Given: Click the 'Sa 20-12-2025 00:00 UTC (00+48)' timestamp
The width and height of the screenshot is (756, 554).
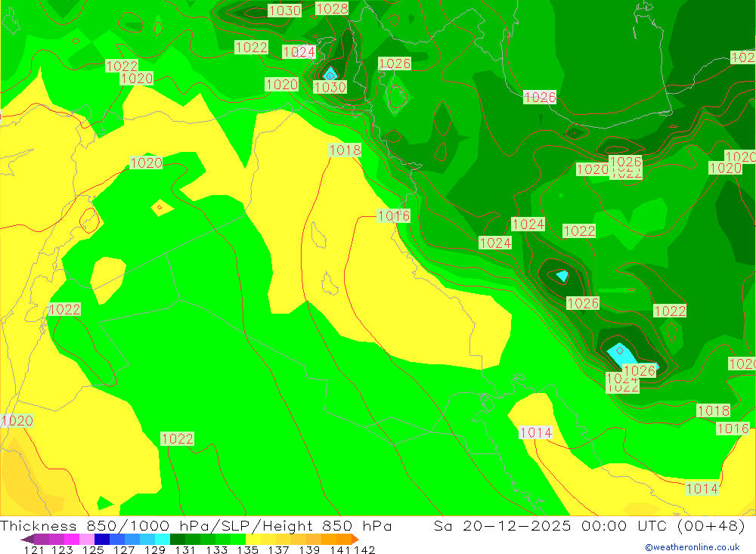Looking at the screenshot, I should pos(589,525).
